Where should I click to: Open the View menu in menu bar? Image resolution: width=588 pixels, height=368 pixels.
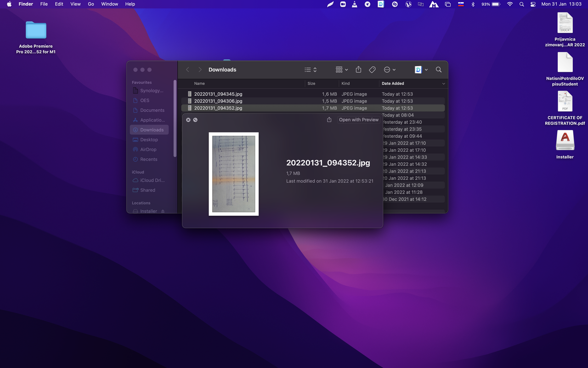coord(75,4)
